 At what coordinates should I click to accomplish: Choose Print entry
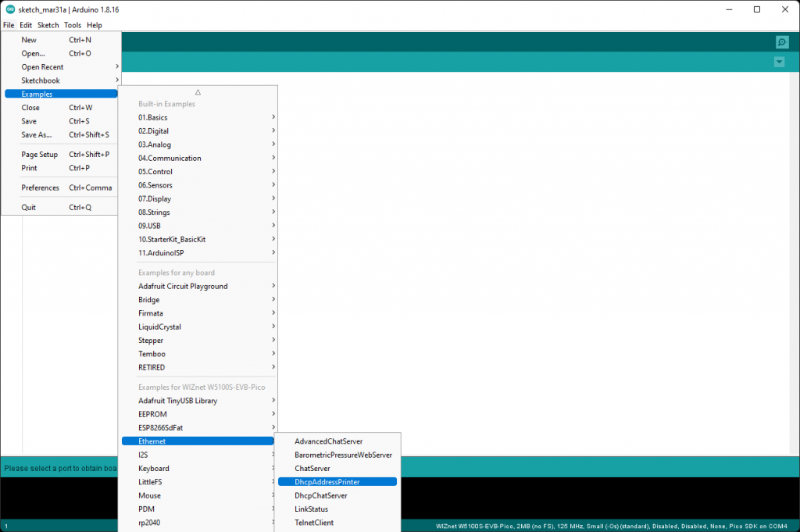pyautogui.click(x=61, y=168)
